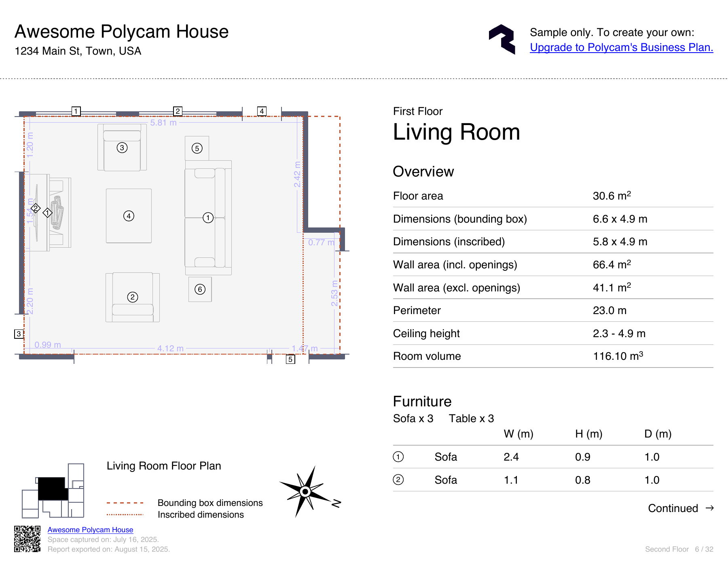Select window opening label 1 on top wall
Viewport: 728px width, 563px height.
click(x=76, y=111)
